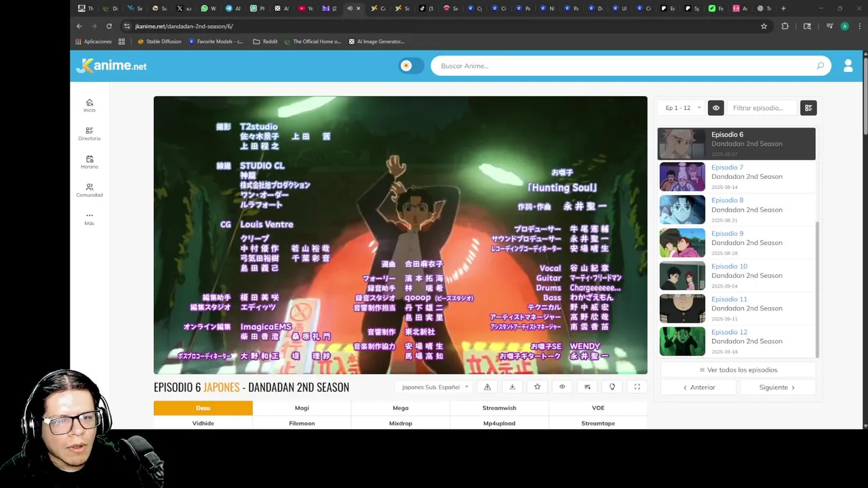The width and height of the screenshot is (868, 488).
Task: Click the favorite star icon
Action: click(537, 387)
